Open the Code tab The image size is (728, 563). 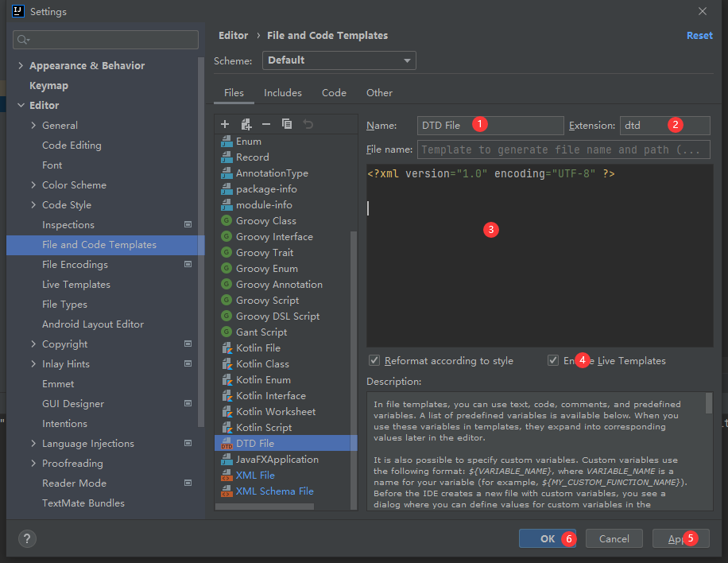(x=334, y=92)
